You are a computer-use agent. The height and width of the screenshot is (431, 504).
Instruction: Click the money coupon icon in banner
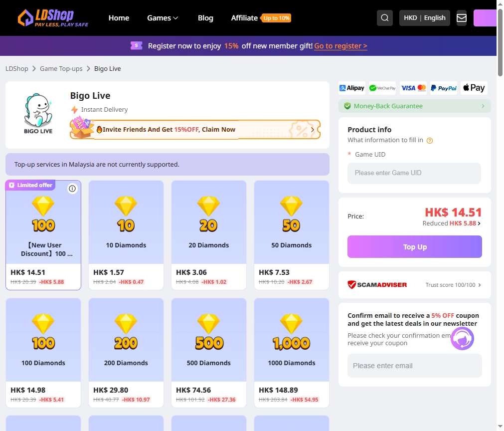click(136, 46)
